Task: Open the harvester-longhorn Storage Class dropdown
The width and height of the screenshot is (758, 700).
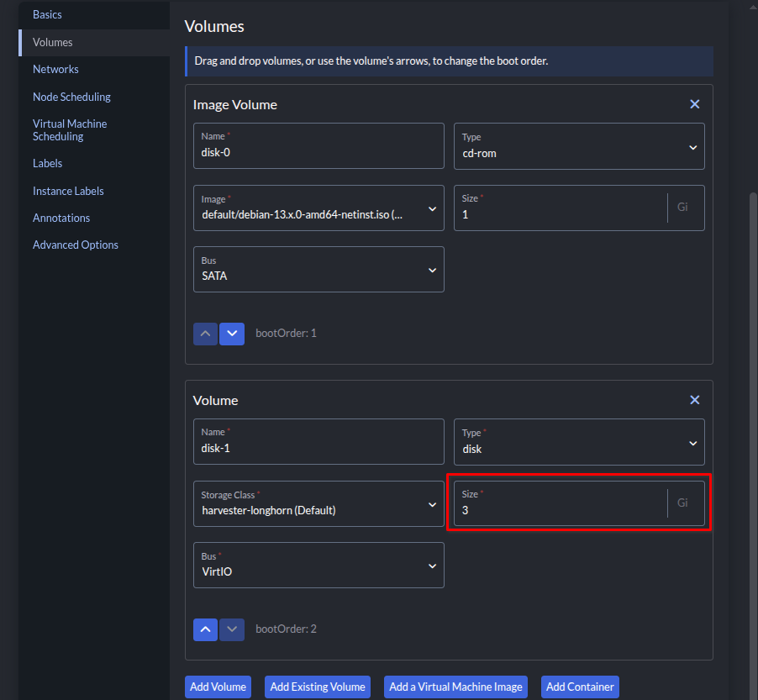Action: point(318,503)
